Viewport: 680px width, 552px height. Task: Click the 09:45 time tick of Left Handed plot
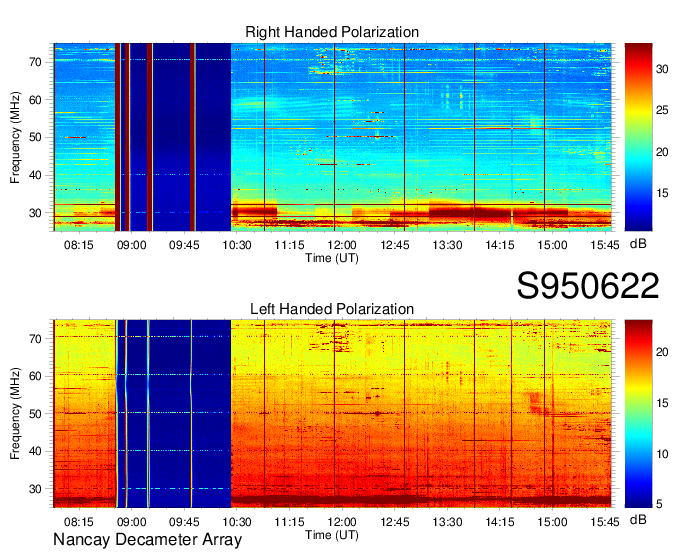tap(184, 522)
